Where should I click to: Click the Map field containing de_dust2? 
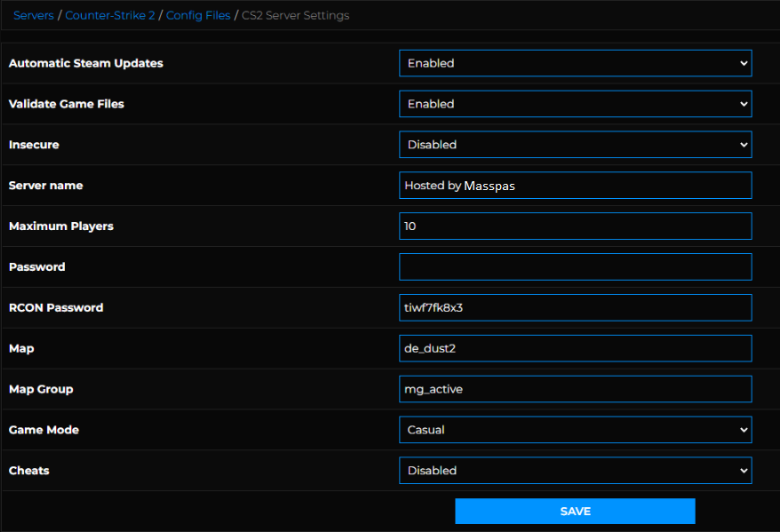tap(575, 348)
